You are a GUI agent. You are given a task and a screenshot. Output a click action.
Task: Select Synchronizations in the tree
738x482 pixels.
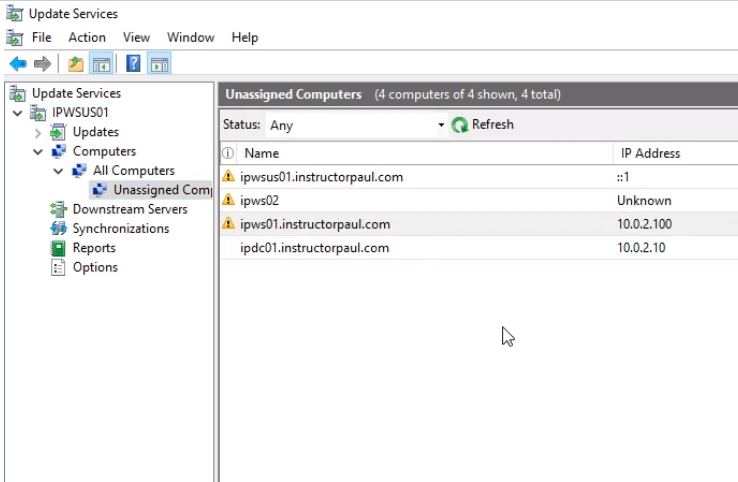coord(120,228)
